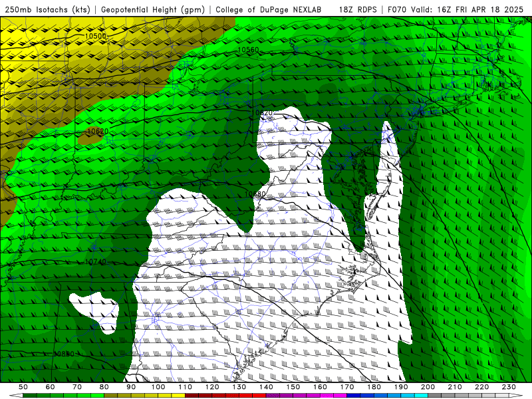Choose the 160 legend value
This screenshot has width=532, height=399.
pyautogui.click(x=321, y=387)
